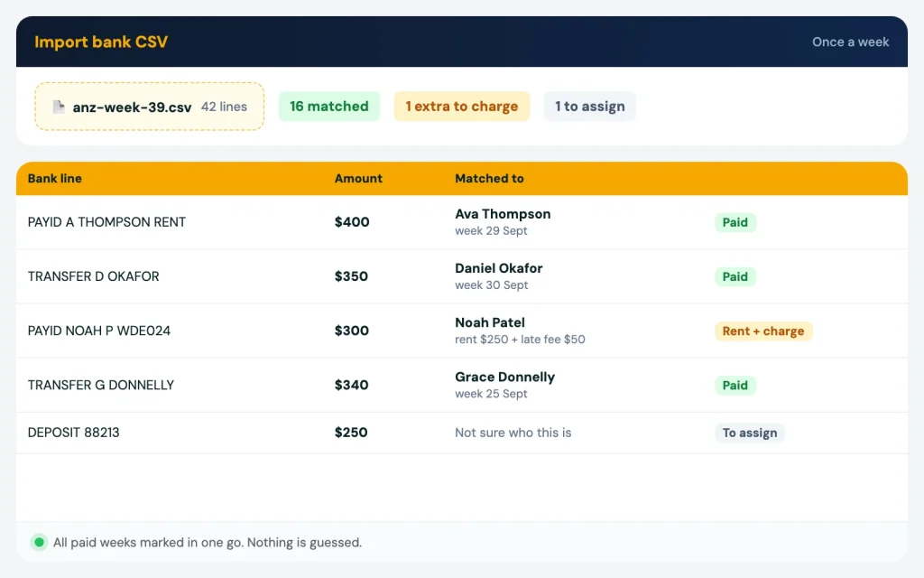Click the Import bank CSV title
Image resolution: width=924 pixels, height=578 pixels.
(101, 42)
